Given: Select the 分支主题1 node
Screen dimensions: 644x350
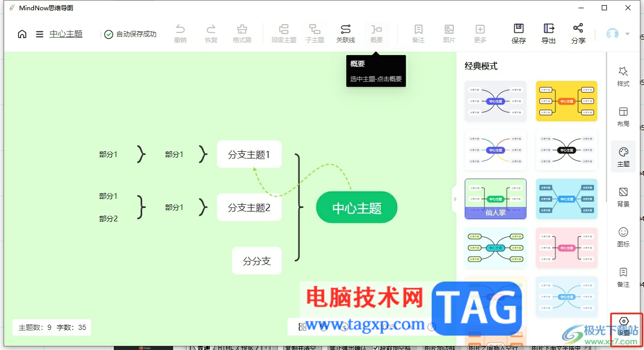Looking at the screenshot, I should tap(249, 154).
